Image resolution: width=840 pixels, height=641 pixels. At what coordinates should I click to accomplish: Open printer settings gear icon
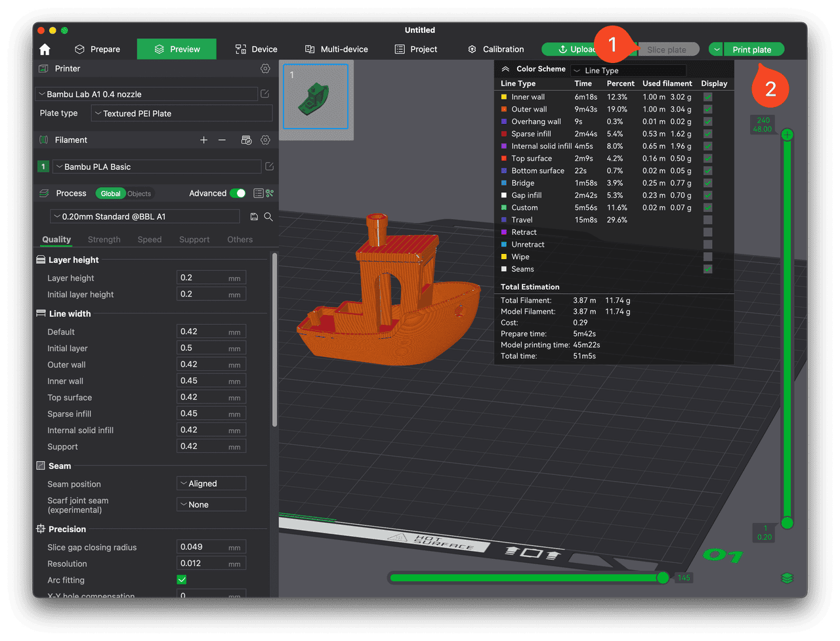[265, 68]
